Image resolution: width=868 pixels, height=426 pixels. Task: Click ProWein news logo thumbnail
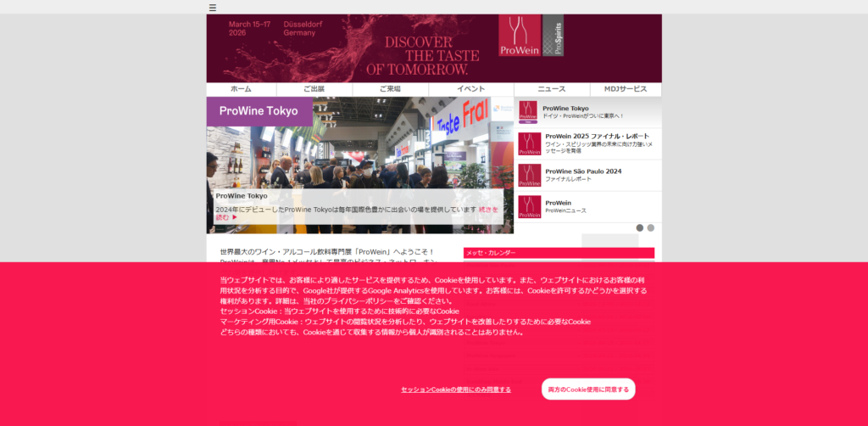(x=530, y=206)
